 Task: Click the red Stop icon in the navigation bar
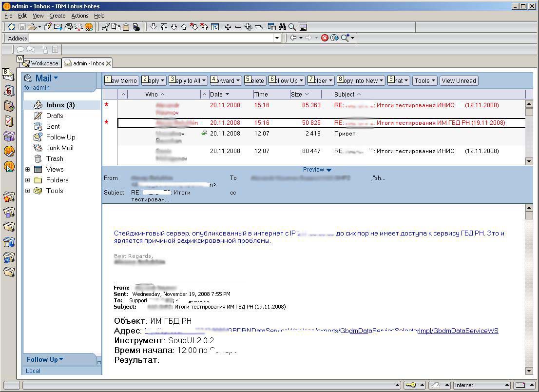point(325,38)
